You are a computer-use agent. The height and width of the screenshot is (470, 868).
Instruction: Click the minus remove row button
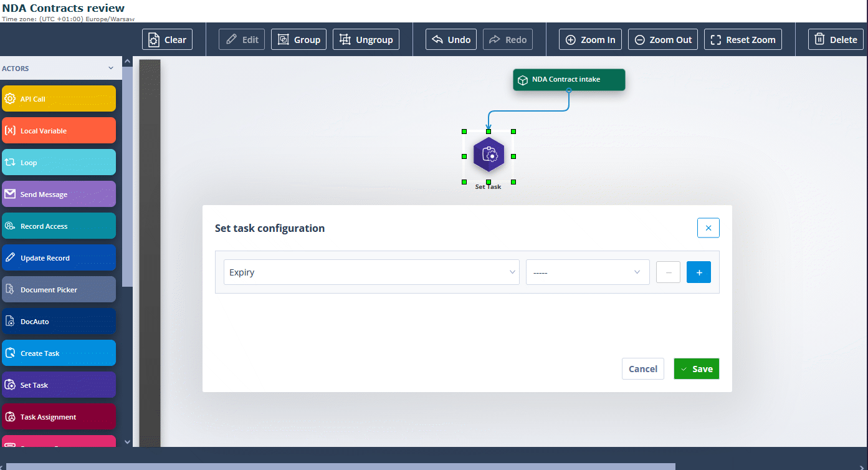pos(668,272)
